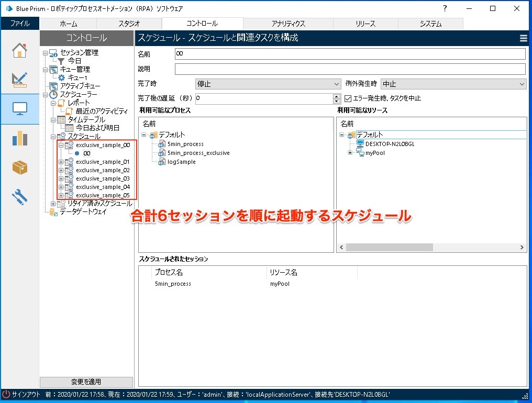Collapse the スケジュール tree node
Image resolution: width=532 pixels, height=403 pixels.
(53, 137)
